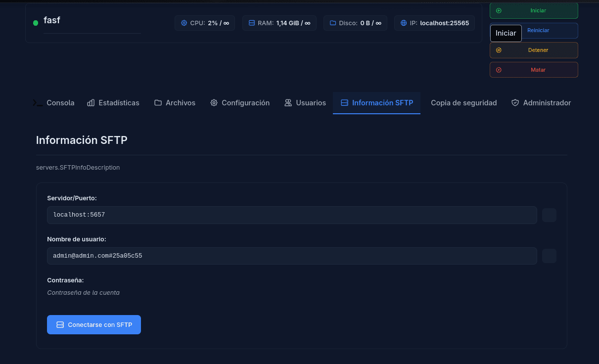The width and height of the screenshot is (599, 364).
Task: Click the RAM memory icon
Action: 251,23
